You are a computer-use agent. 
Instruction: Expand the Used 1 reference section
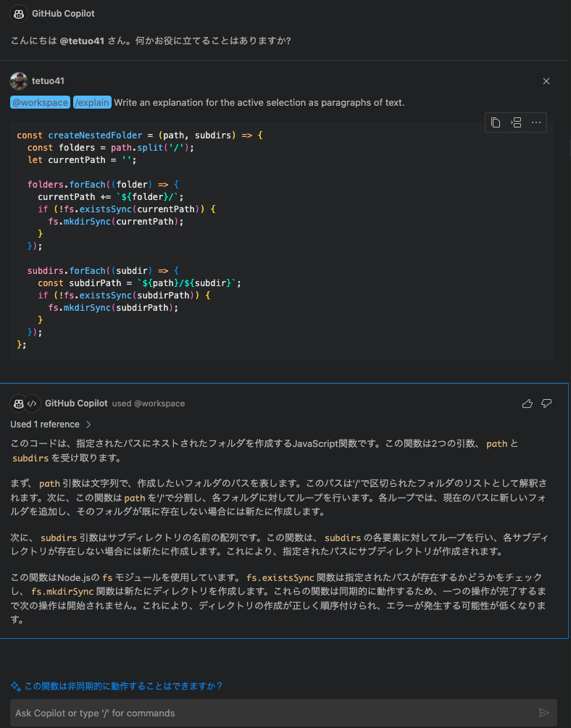tap(43, 424)
